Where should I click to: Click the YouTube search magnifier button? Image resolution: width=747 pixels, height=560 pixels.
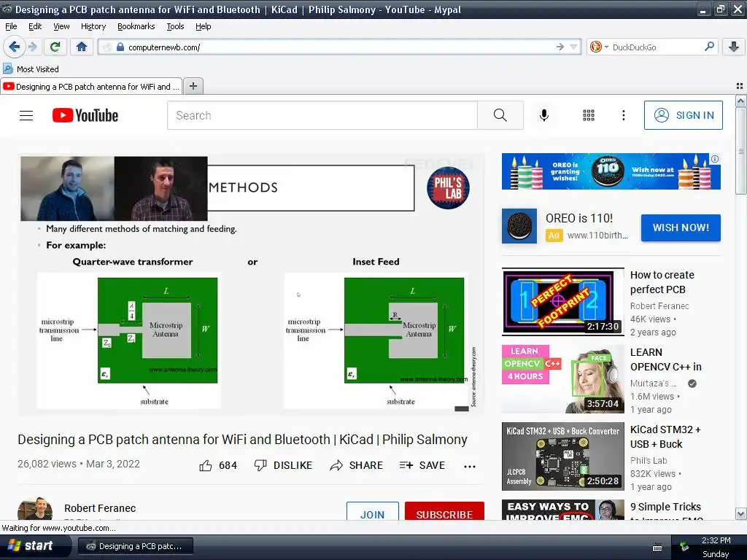click(500, 115)
